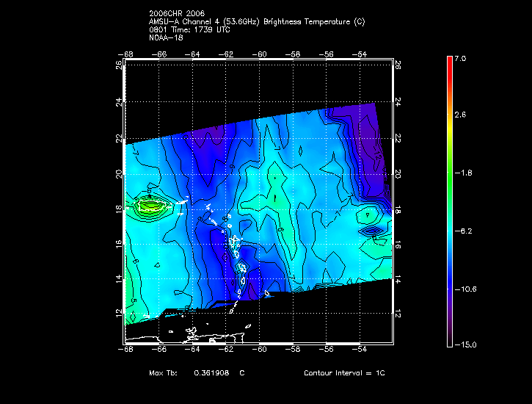Click the 7.0 color scale label

[460, 59]
